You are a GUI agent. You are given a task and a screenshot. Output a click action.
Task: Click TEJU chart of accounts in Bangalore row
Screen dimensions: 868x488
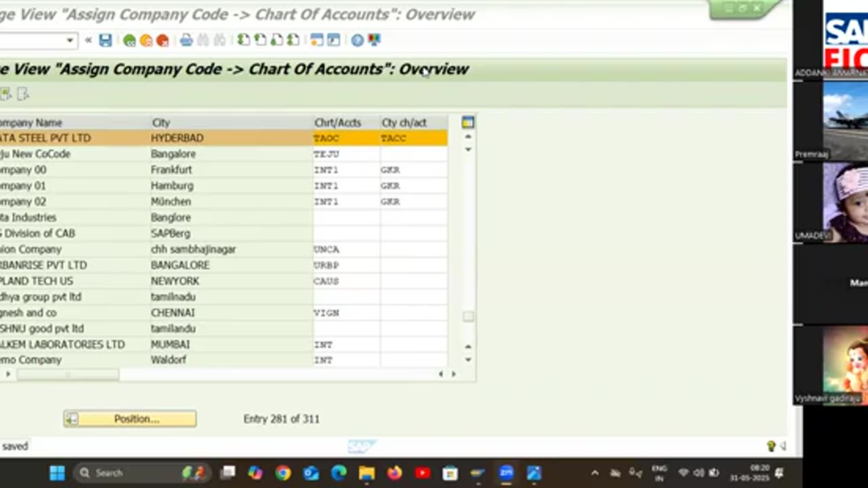point(347,154)
